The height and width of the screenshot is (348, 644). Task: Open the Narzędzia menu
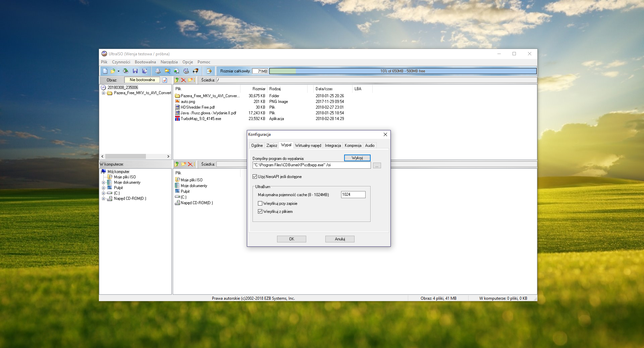point(169,62)
